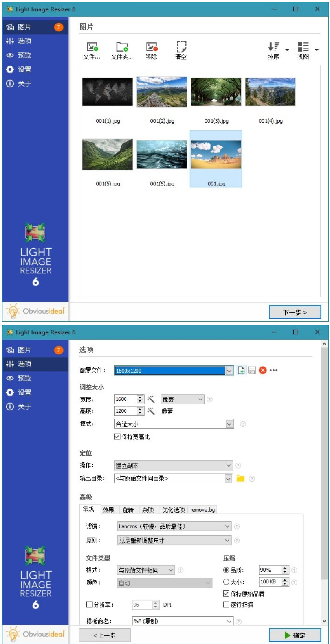Open the remove.bg tab
Viewport: 330px width, 644px height.
(202, 510)
